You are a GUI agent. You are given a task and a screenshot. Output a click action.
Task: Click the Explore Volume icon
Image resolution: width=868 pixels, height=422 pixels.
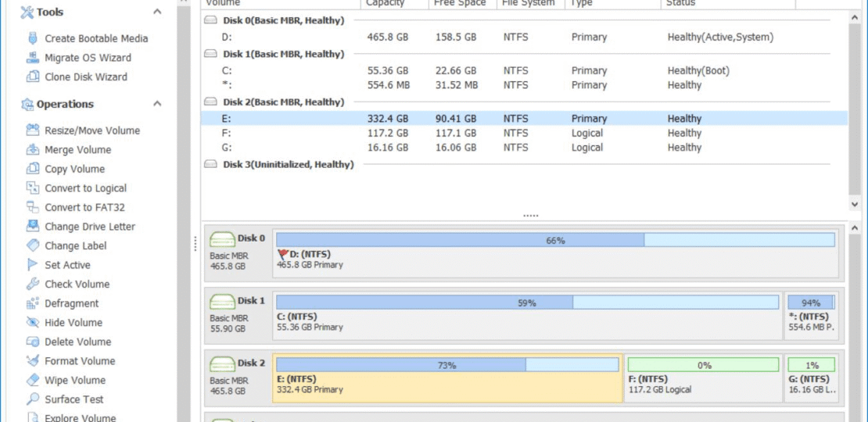coord(33,417)
